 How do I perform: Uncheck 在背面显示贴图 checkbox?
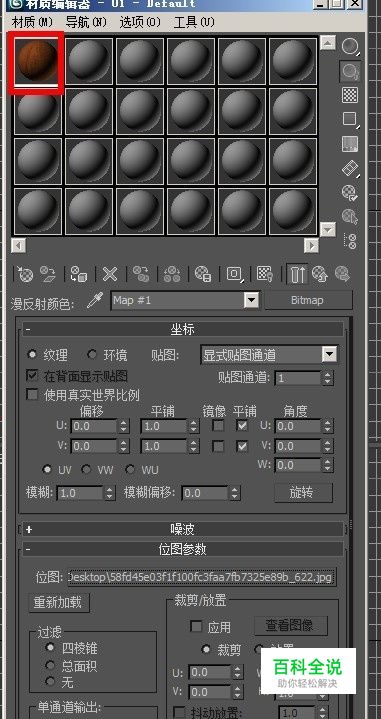33,376
